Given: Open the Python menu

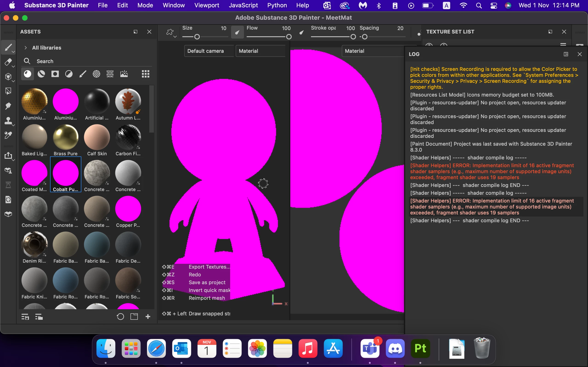Looking at the screenshot, I should click(x=277, y=5).
